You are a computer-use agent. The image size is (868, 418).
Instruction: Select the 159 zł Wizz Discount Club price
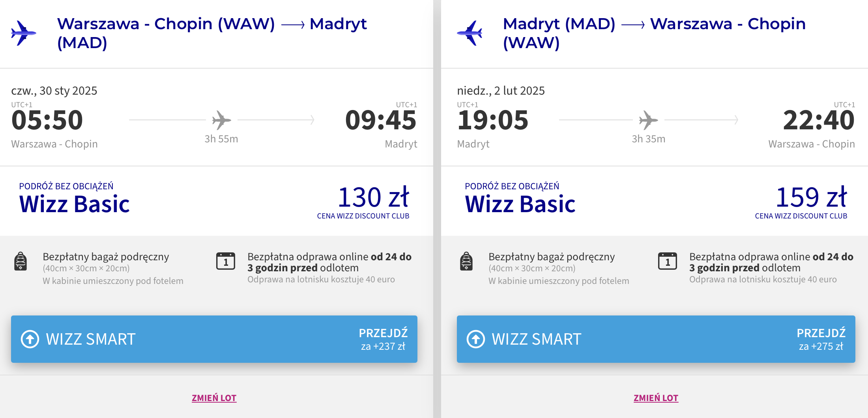(811, 197)
